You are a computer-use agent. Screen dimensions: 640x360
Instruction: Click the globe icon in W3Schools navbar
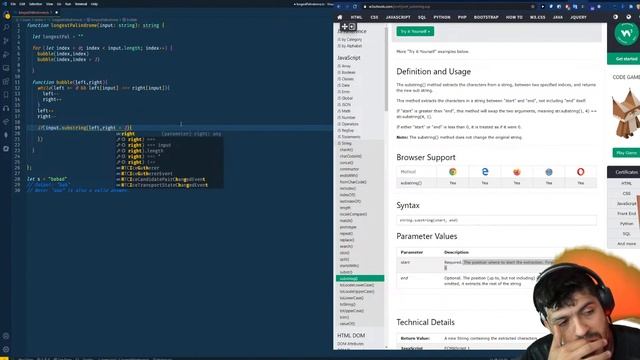629,17
